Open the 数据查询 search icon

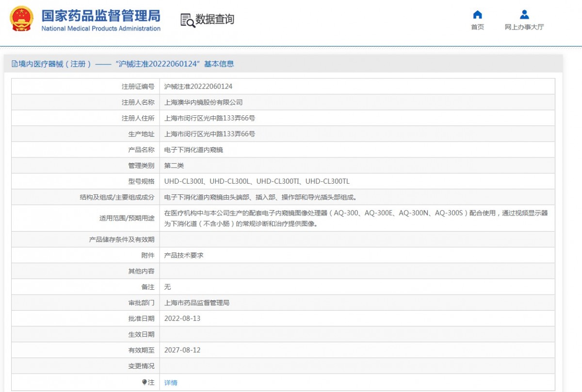[x=188, y=20]
